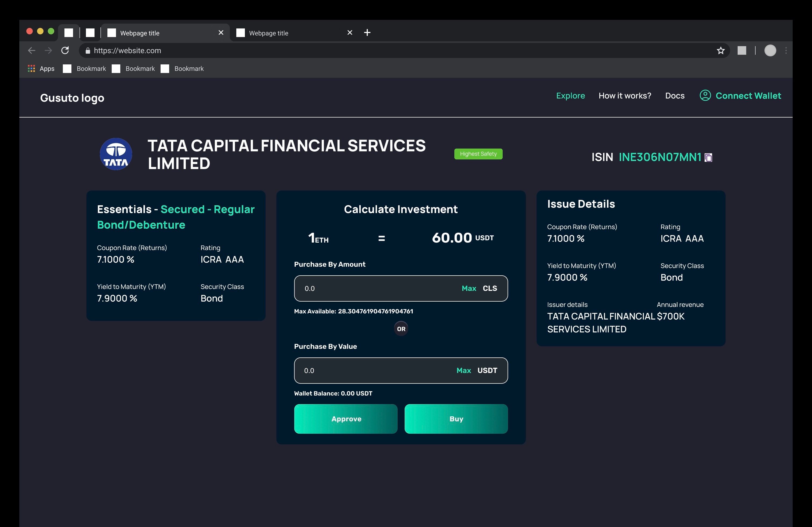Screen dimensions: 812x527
Task: Bookmark this page with the star icon
Action: 720,50
